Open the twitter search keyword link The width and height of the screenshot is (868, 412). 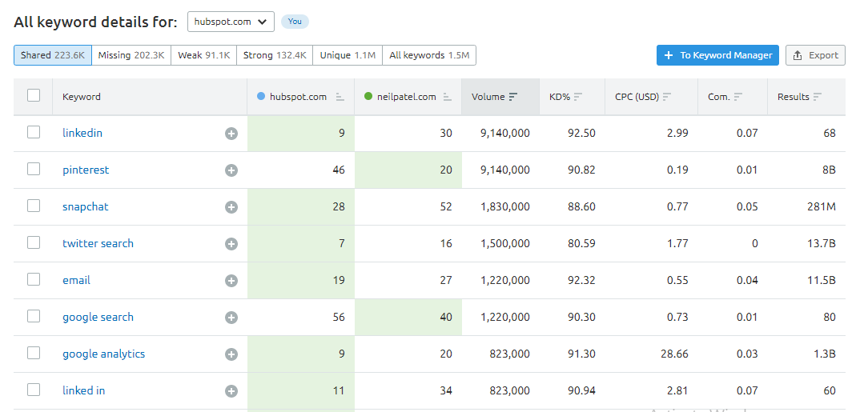pos(98,243)
